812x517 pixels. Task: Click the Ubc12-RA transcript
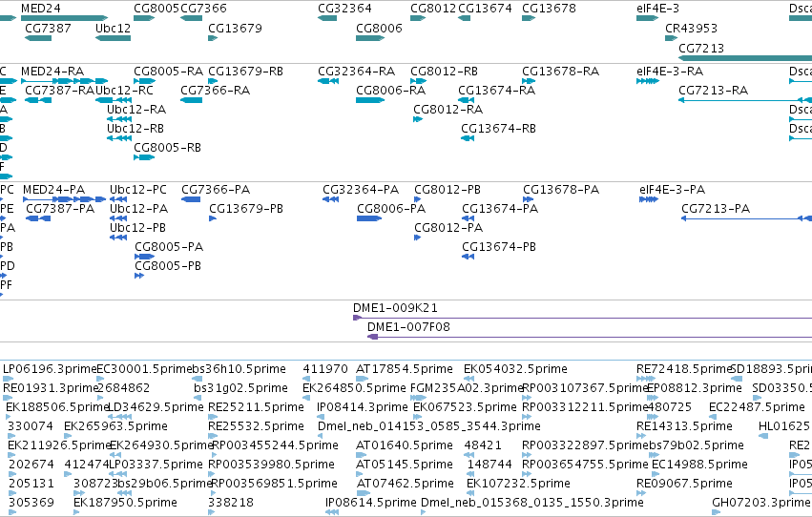[119, 119]
